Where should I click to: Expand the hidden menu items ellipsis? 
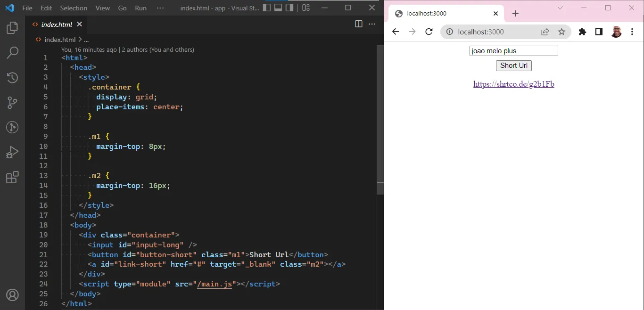click(160, 8)
